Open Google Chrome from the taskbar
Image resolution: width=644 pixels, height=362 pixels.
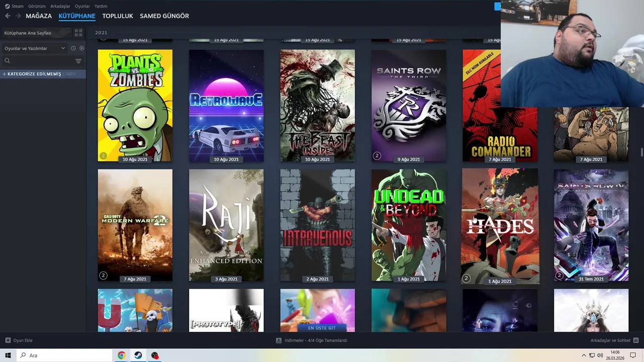click(x=121, y=355)
